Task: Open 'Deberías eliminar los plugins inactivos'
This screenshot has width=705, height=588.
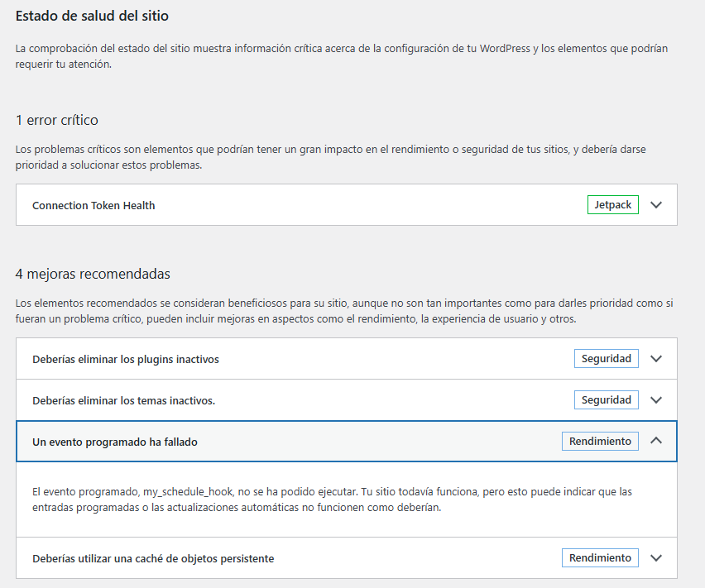Action: 126,360
